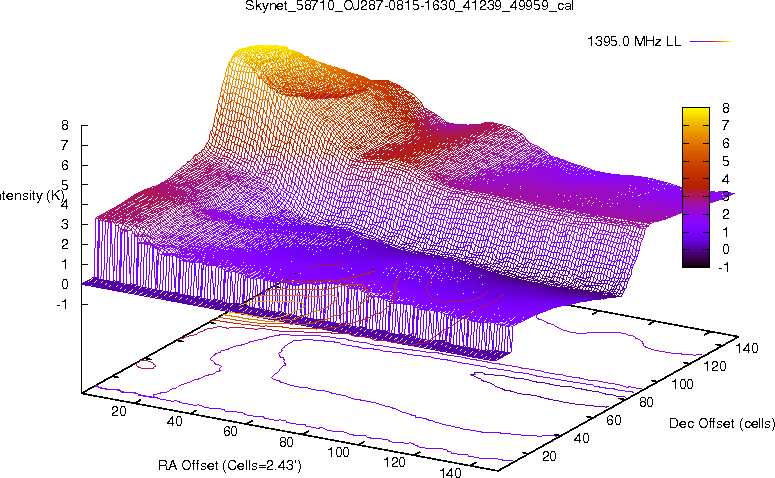Click the small red closed contour loop

(146, 365)
